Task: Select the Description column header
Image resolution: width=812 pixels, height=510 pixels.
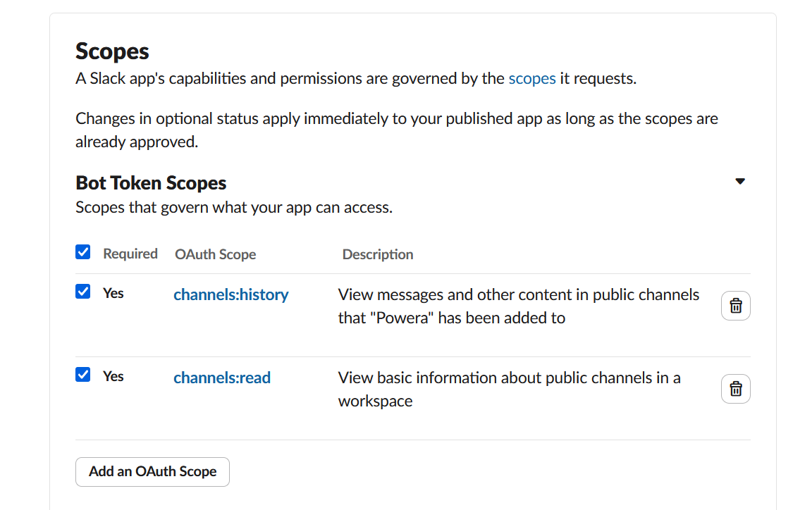Action: click(x=378, y=254)
